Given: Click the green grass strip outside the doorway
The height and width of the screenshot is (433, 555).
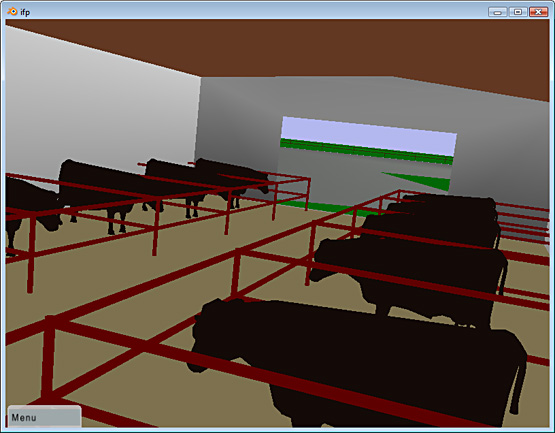Looking at the screenshot, I should coord(366,152).
